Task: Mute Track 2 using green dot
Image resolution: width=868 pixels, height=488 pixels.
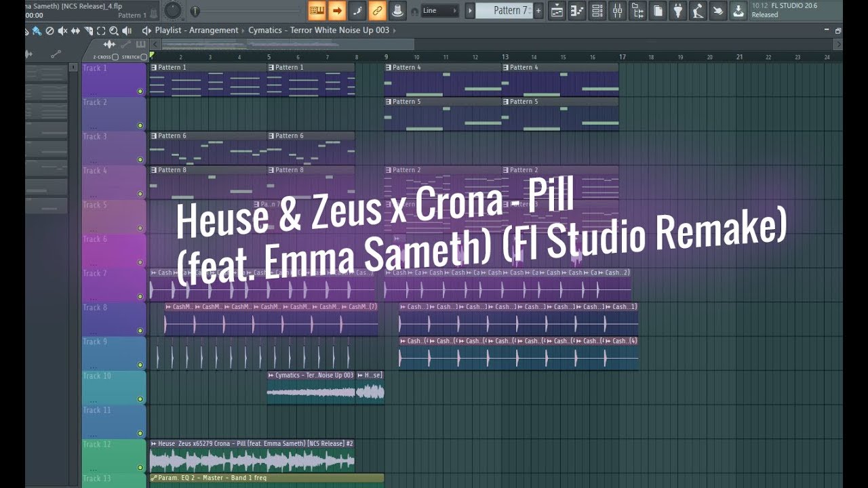Action: click(x=140, y=125)
